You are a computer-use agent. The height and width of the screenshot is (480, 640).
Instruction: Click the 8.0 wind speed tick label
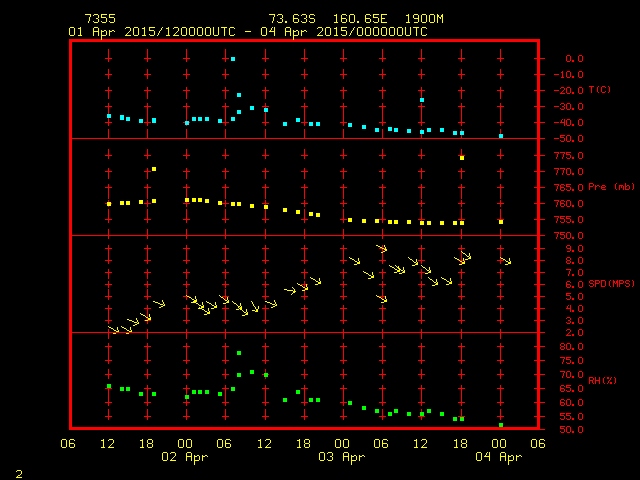pyautogui.click(x=574, y=260)
